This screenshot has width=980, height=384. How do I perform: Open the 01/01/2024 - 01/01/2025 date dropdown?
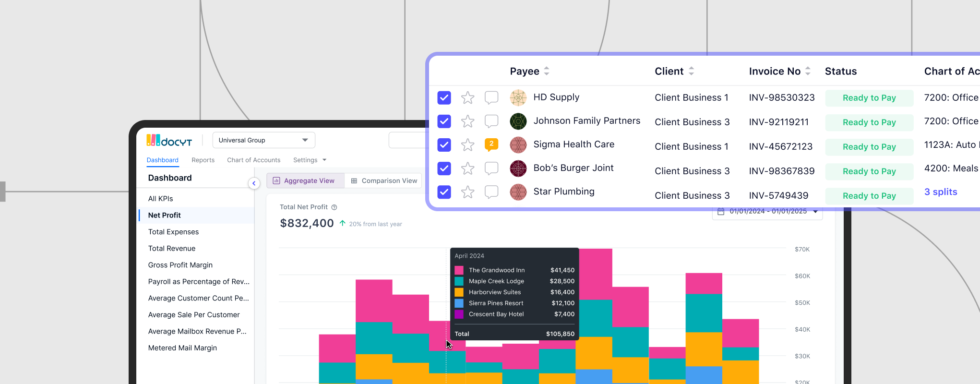[767, 212]
